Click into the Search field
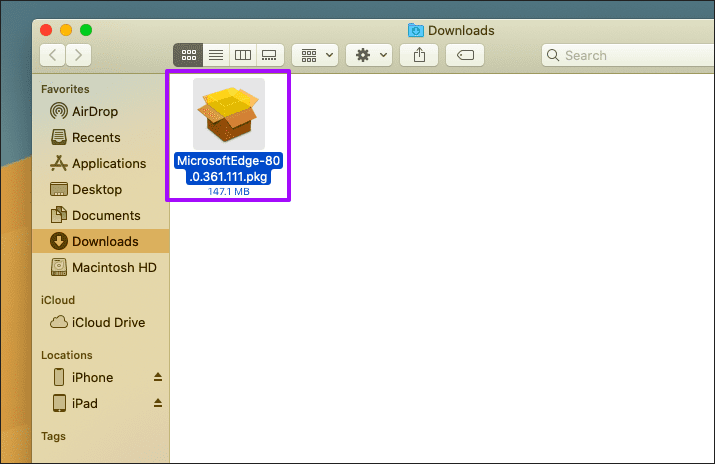The width and height of the screenshot is (715, 464). pyautogui.click(x=628, y=55)
